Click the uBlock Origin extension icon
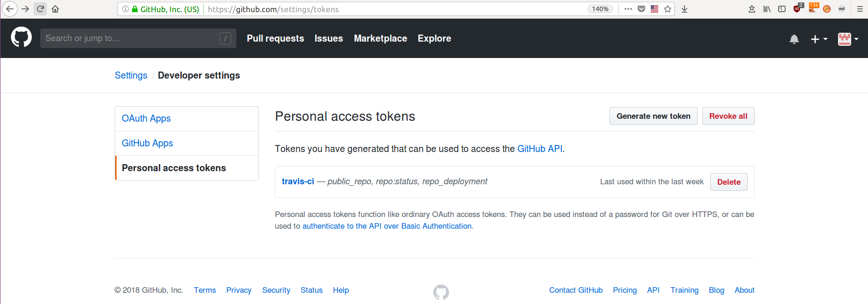The image size is (868, 304). coord(797,9)
